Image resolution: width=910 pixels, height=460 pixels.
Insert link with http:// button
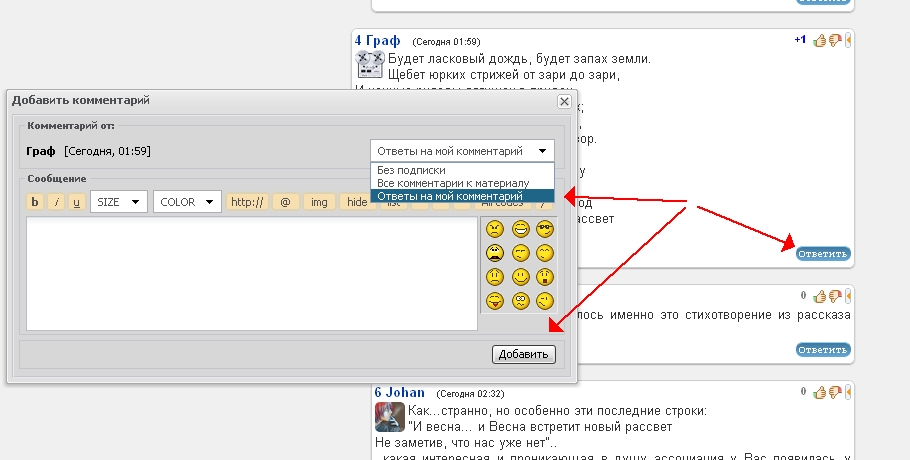[x=247, y=202]
